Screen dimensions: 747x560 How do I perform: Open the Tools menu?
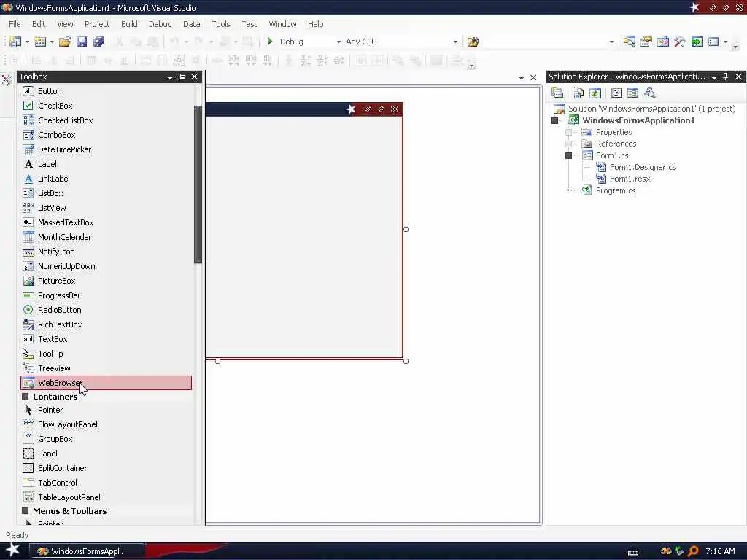pos(220,24)
